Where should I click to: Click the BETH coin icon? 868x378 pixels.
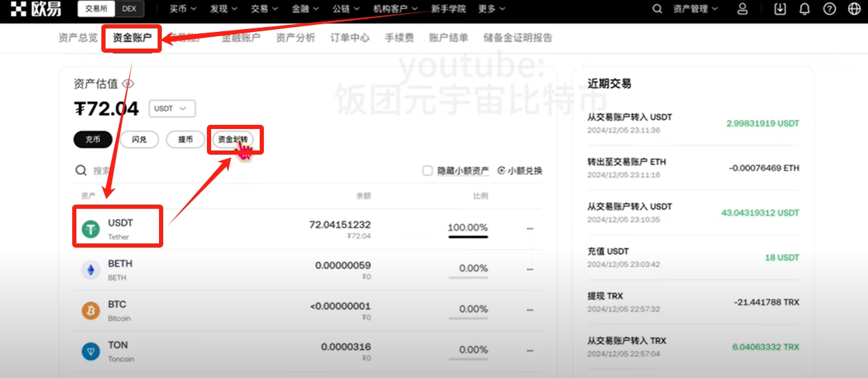[91, 270]
